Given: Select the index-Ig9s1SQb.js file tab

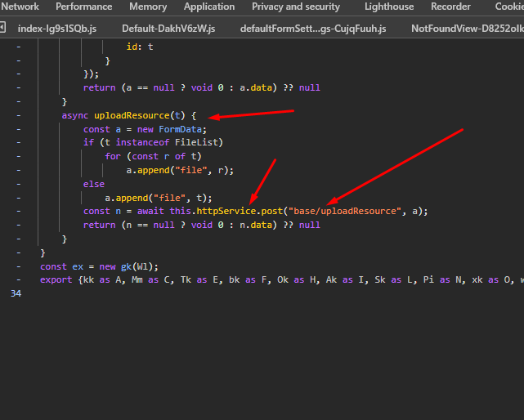Looking at the screenshot, I should (57, 29).
